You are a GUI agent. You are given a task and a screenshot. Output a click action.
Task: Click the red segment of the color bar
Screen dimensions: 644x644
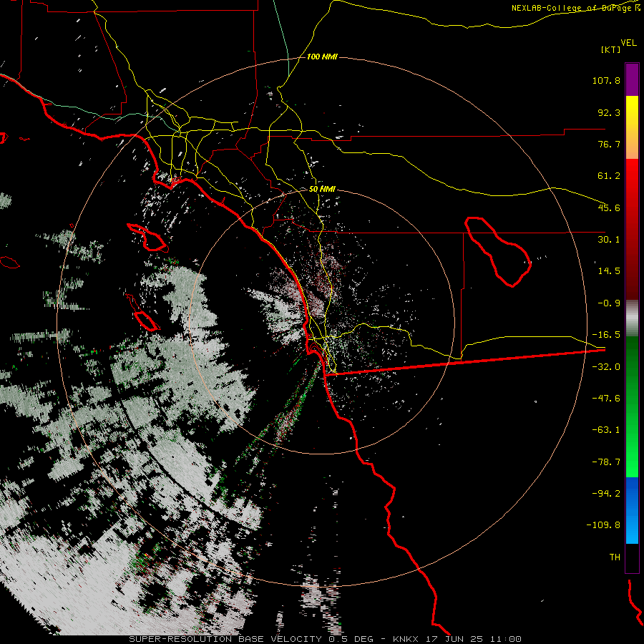point(632,229)
